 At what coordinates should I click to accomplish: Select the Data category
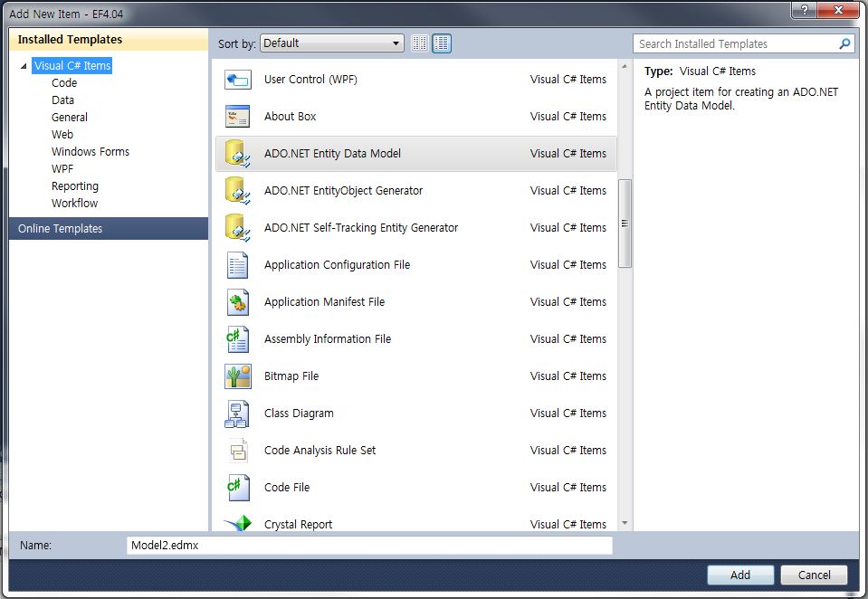[62, 100]
